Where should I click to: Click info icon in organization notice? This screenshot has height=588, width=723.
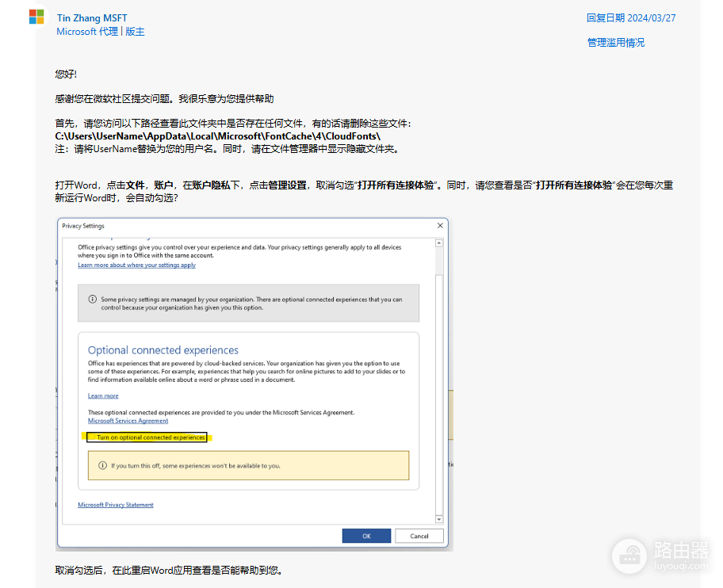[x=92, y=299]
